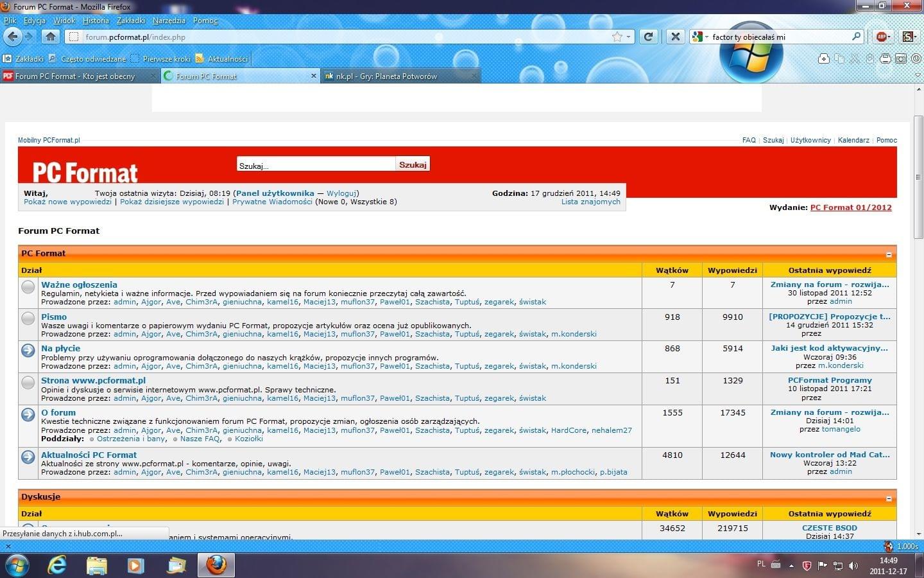Show hidden tray icons arrow
The height and width of the screenshot is (578, 924).
tap(791, 566)
